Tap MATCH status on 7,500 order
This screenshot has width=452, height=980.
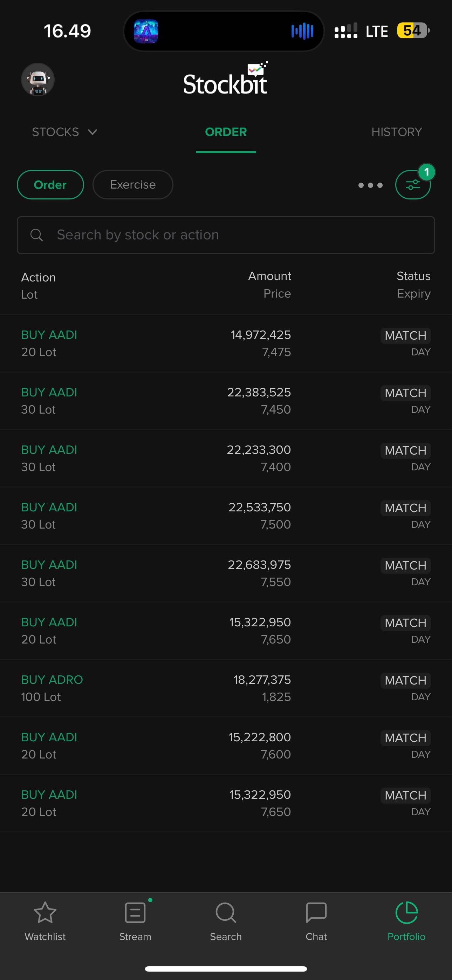coord(405,508)
